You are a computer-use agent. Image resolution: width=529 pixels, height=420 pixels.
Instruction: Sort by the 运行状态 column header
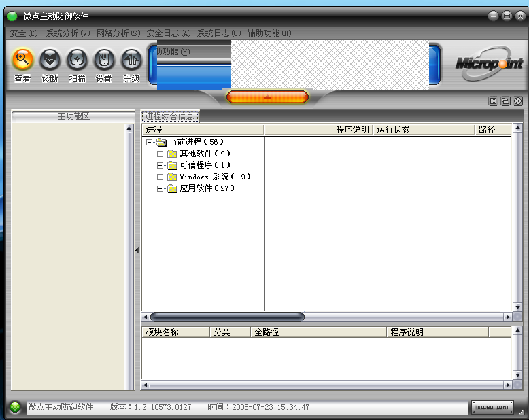coord(424,129)
